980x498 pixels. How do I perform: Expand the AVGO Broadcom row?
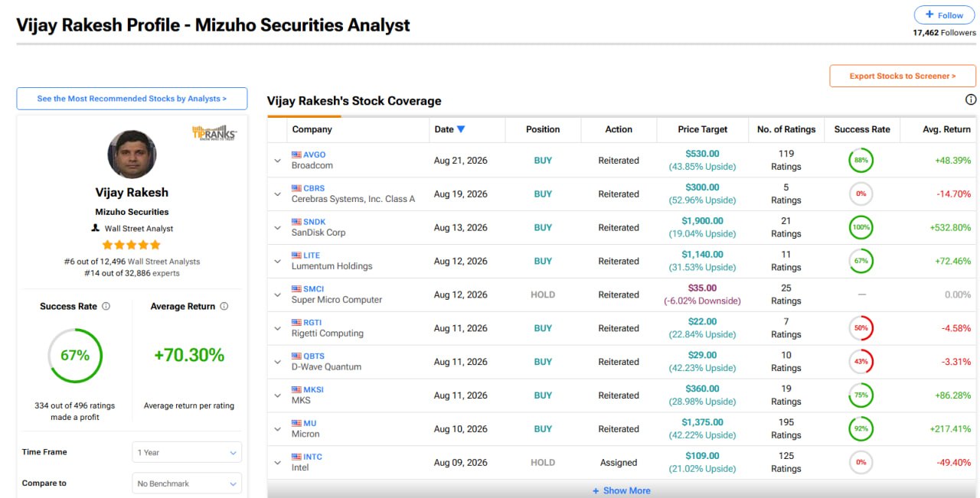pyautogui.click(x=278, y=161)
